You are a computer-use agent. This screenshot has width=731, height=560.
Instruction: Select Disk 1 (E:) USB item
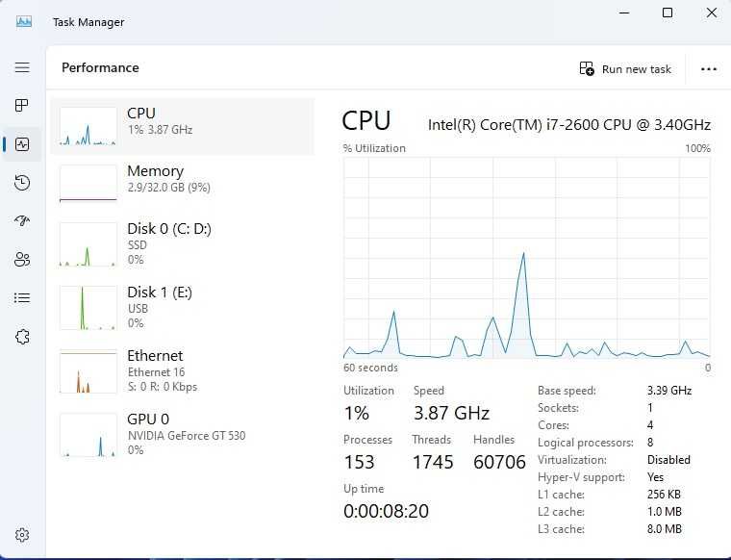(x=182, y=307)
